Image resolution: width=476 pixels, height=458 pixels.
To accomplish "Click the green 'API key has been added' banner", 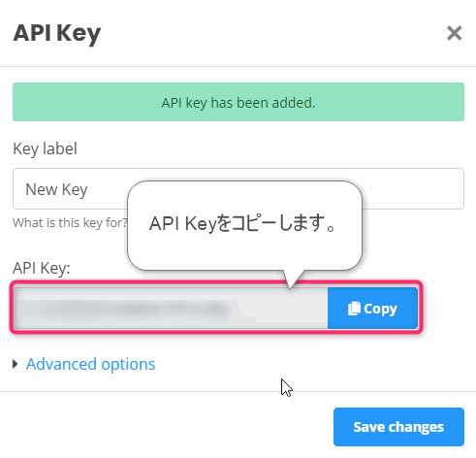I will tap(238, 102).
